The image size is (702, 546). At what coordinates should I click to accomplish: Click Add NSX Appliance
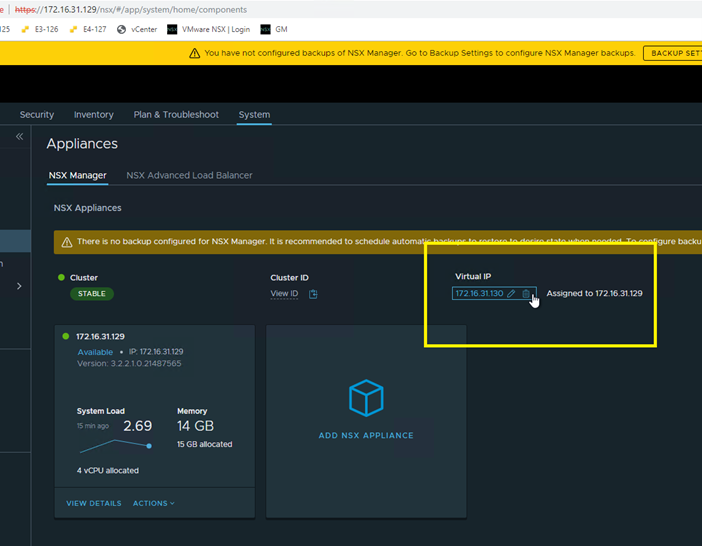pyautogui.click(x=366, y=435)
